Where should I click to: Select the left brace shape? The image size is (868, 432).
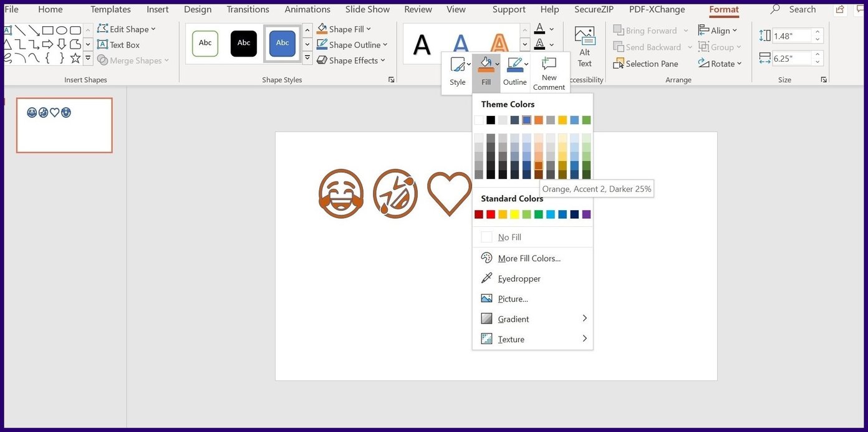(48, 58)
